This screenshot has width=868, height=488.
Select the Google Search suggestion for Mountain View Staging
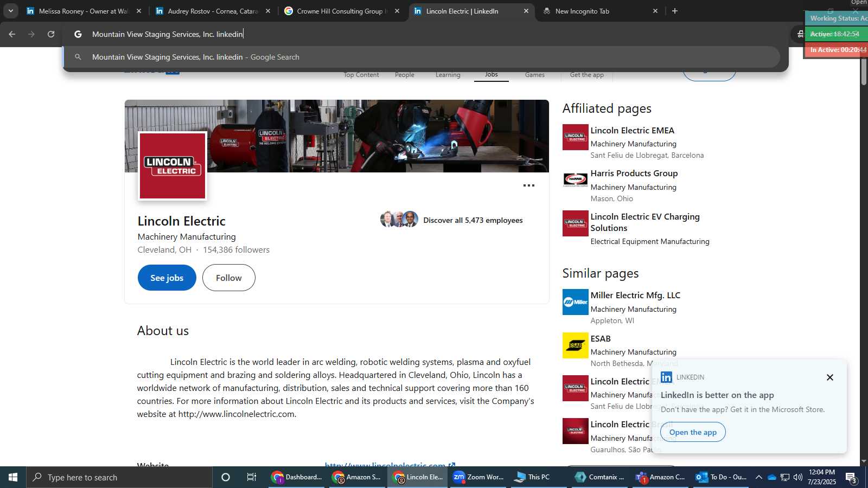(x=422, y=57)
